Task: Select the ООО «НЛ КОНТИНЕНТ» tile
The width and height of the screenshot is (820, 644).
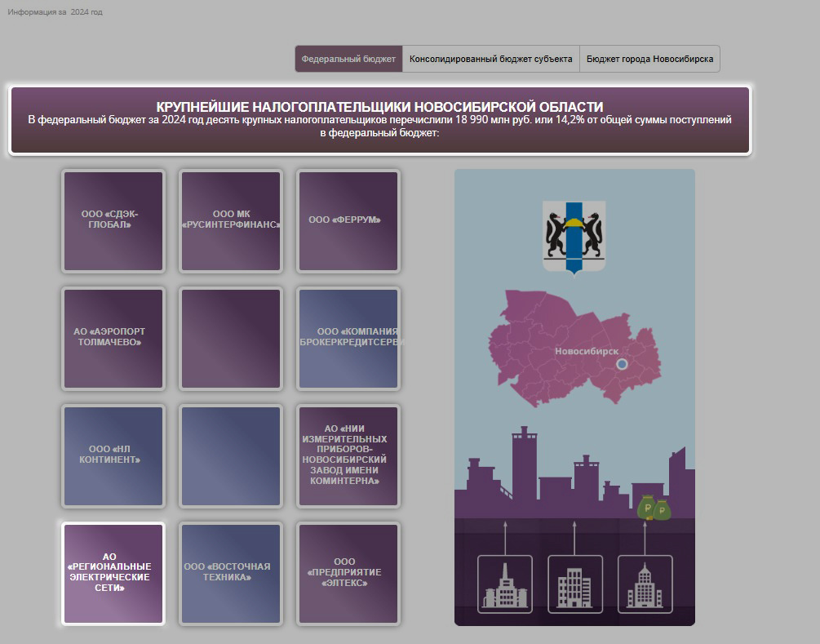Action: tap(113, 456)
